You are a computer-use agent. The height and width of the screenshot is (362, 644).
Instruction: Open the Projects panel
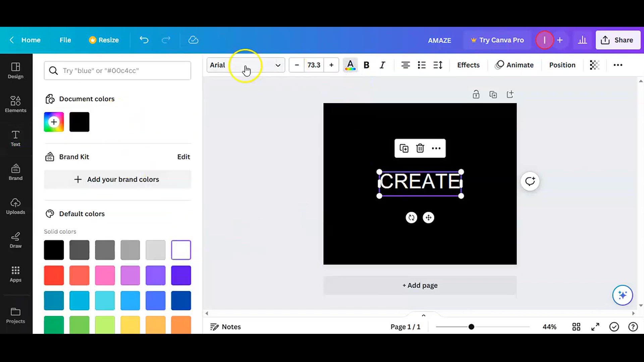(15, 315)
